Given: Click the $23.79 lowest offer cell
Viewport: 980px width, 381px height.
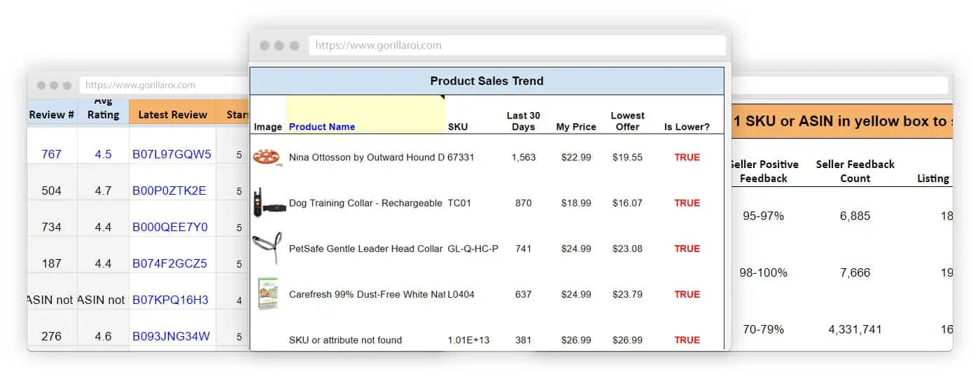Looking at the screenshot, I should [627, 294].
